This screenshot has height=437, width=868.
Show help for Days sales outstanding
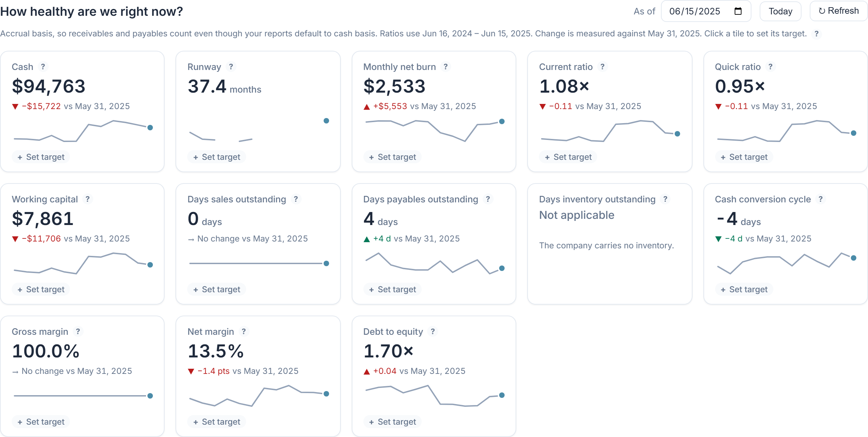click(x=296, y=199)
